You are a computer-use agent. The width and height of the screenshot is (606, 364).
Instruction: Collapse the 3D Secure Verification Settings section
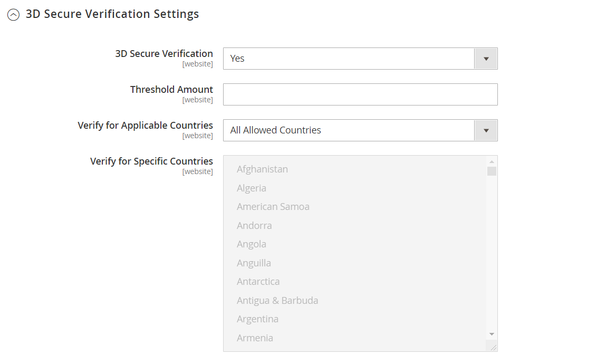(x=13, y=15)
